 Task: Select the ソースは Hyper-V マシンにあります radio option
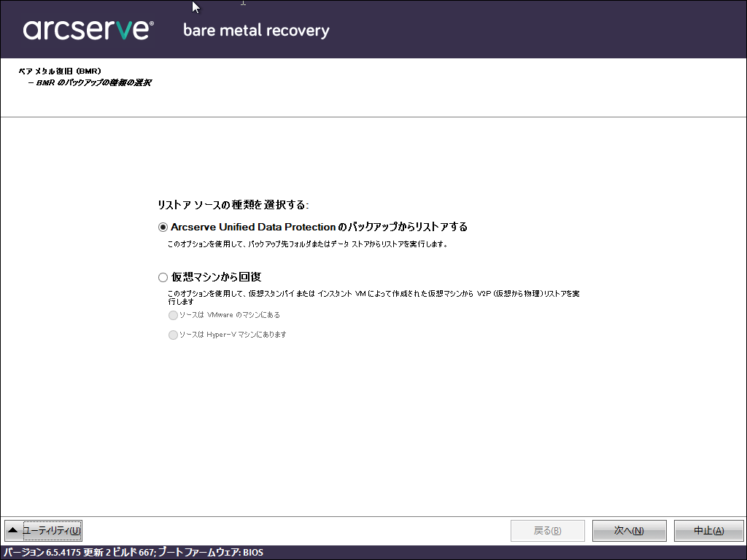[173, 335]
